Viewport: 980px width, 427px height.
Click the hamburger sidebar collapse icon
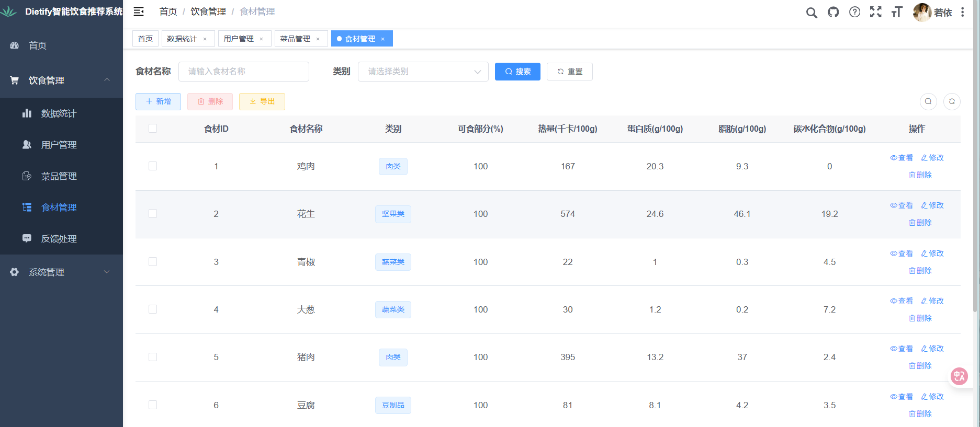(139, 11)
